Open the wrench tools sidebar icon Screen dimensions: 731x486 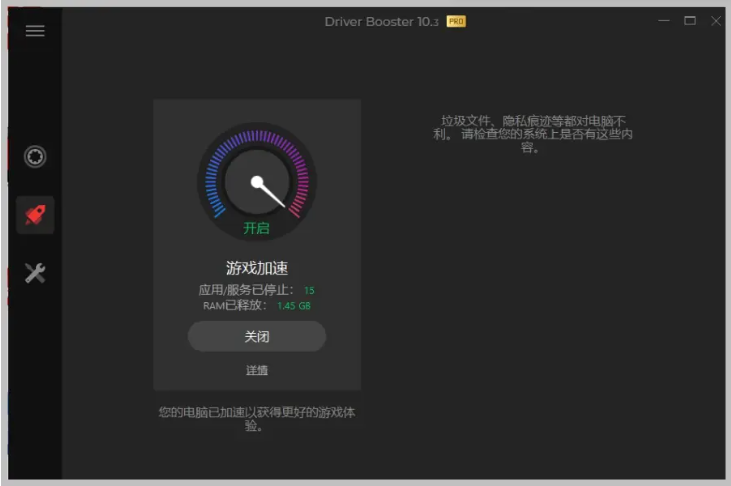(x=35, y=273)
